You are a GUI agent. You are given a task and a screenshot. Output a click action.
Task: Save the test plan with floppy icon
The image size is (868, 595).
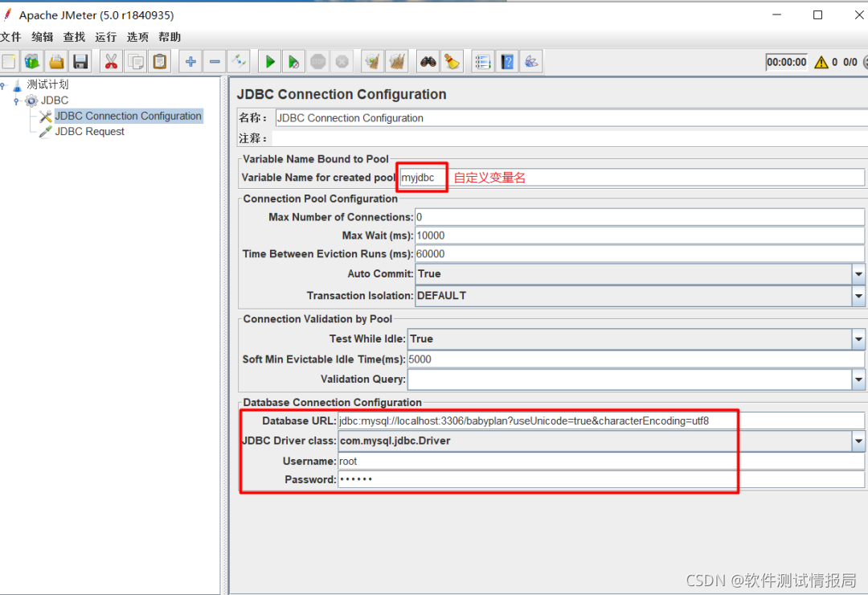81,61
